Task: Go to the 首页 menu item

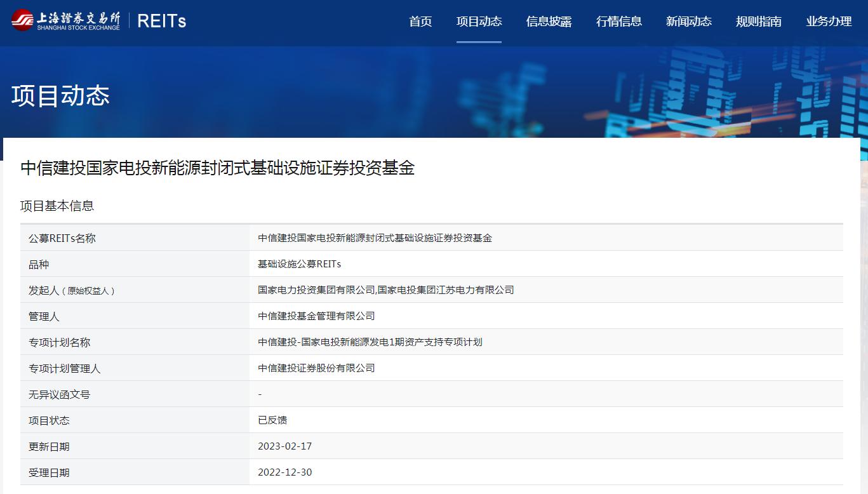Action: coord(420,22)
